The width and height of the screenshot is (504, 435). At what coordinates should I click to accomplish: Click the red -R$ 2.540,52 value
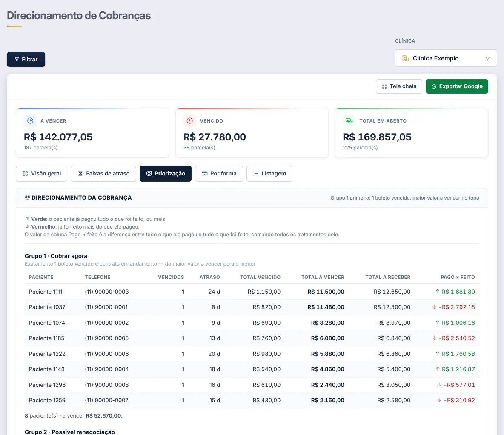pos(457,338)
